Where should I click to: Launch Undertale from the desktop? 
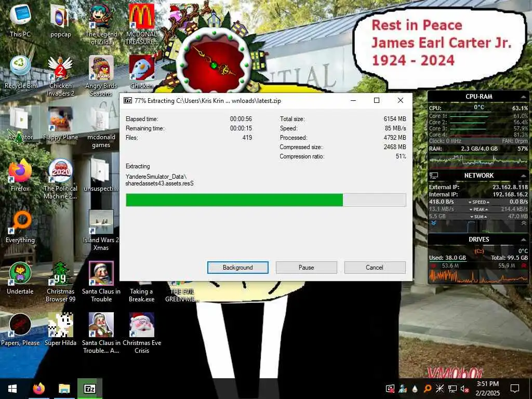(20, 278)
